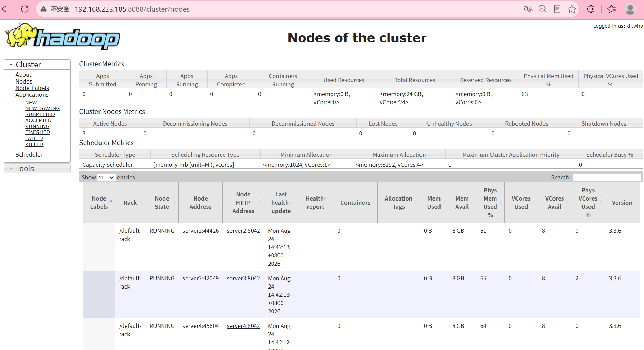Show applications in NEW_SAVING state

coord(42,108)
